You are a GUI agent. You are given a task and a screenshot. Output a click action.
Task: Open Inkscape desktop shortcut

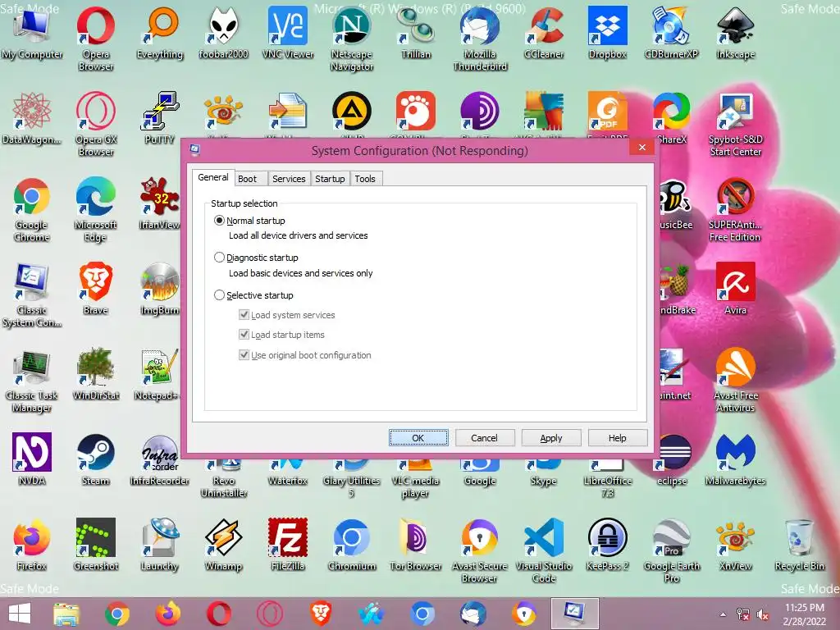click(736, 33)
